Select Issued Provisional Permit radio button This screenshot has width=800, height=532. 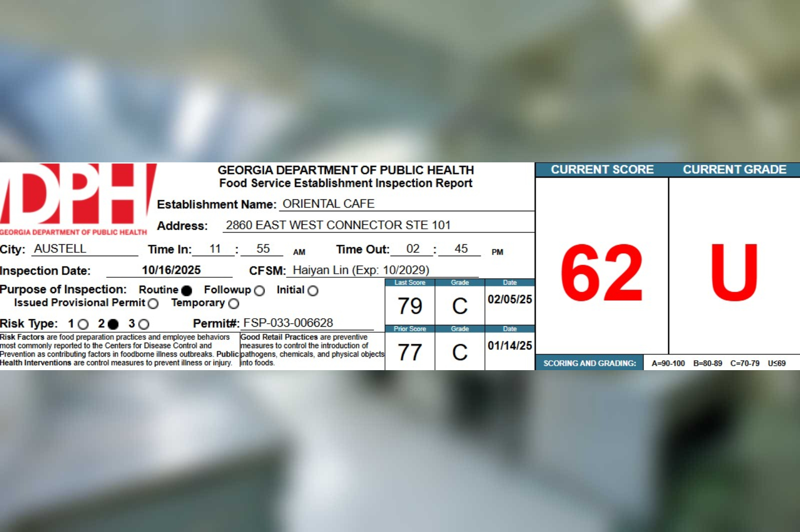pos(153,304)
